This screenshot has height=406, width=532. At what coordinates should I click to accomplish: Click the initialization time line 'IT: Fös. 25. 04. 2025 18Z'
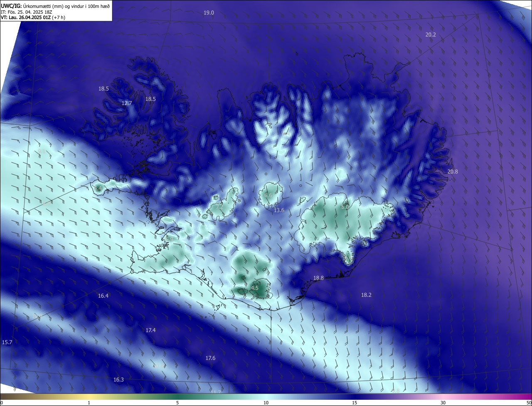26,12
